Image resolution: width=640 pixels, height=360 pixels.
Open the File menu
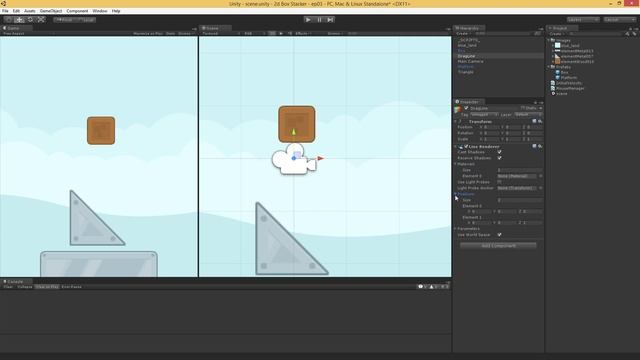pyautogui.click(x=5, y=11)
